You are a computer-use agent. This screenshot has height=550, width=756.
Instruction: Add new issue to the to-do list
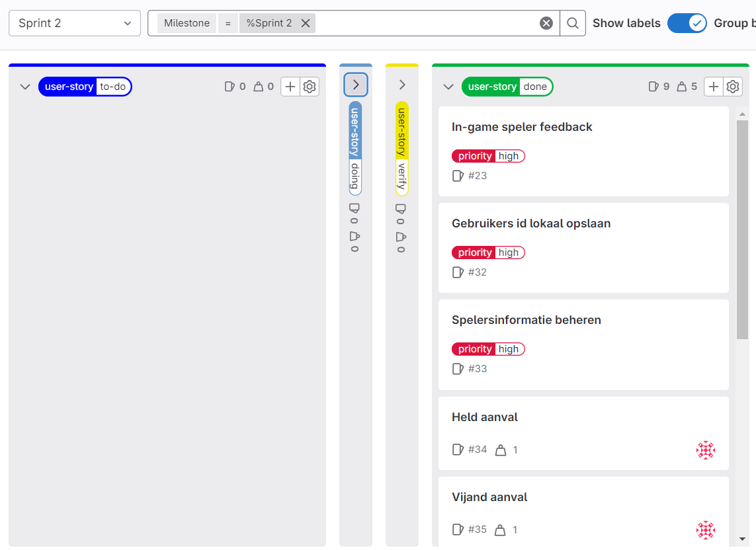click(x=290, y=87)
